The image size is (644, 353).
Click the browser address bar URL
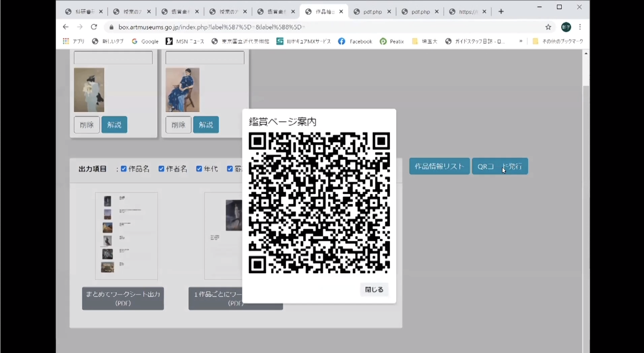pyautogui.click(x=212, y=27)
